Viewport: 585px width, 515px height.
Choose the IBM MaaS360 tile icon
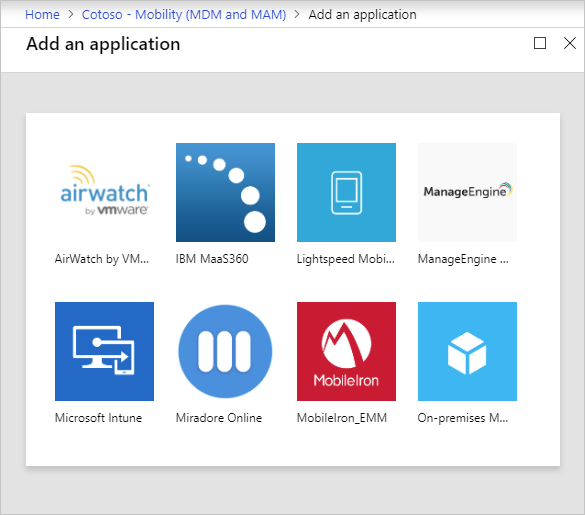(x=225, y=192)
